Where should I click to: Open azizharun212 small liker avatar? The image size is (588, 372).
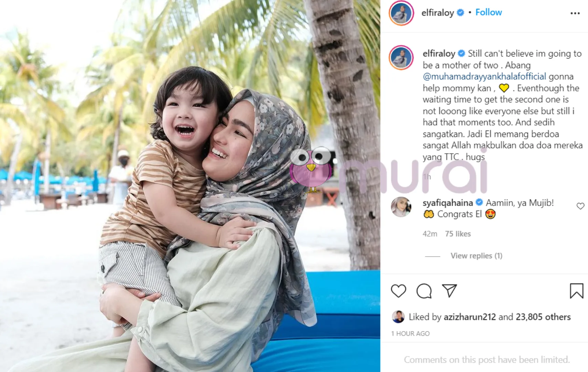pyautogui.click(x=398, y=317)
